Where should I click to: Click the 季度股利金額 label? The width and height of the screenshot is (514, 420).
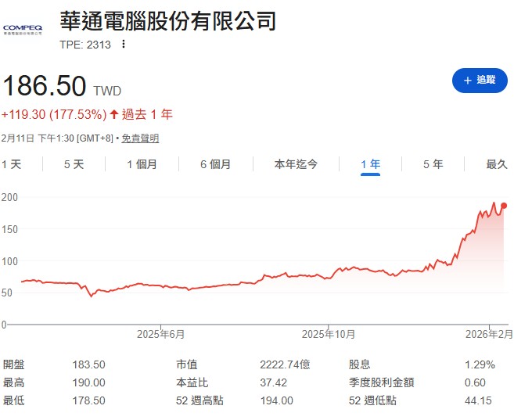(x=382, y=382)
